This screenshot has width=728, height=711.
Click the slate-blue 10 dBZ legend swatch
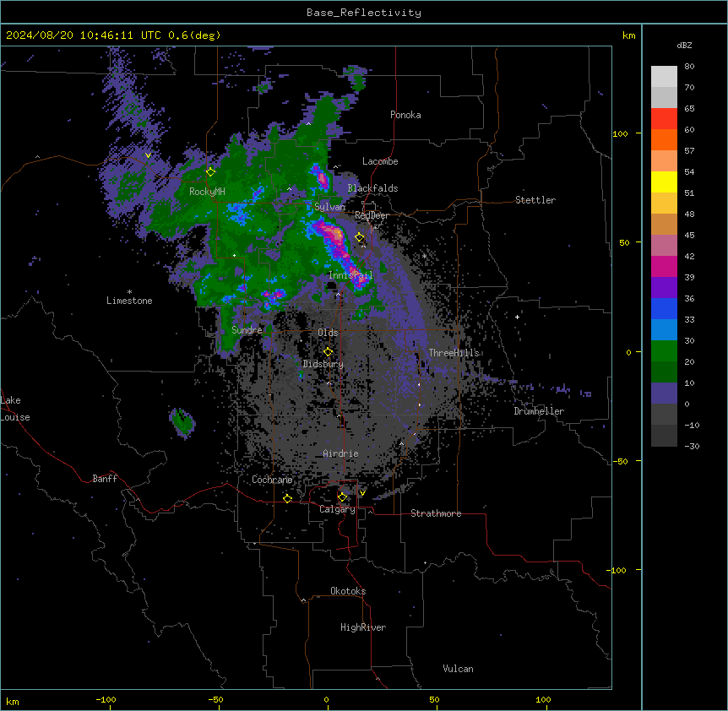[x=664, y=393]
